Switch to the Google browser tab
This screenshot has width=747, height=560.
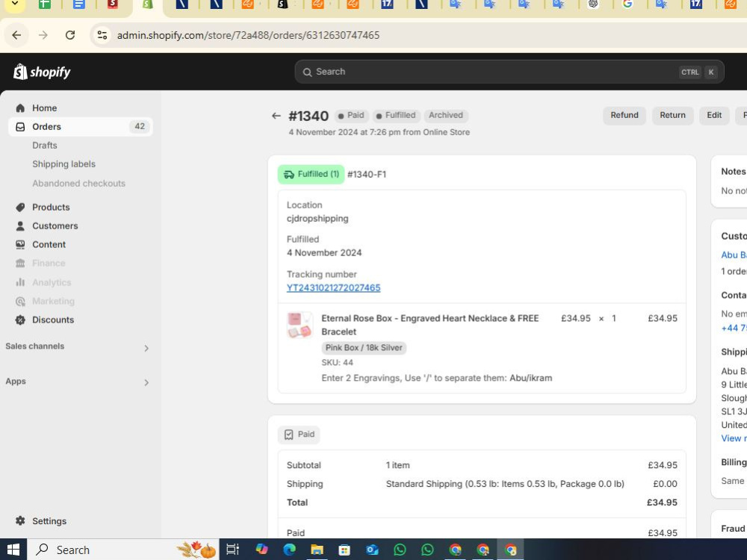[627, 4]
